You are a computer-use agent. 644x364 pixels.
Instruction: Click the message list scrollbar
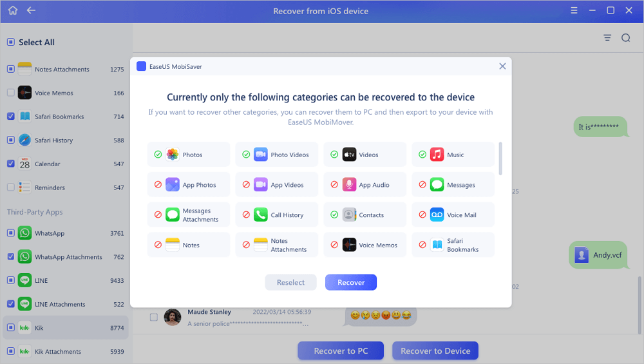click(x=639, y=305)
